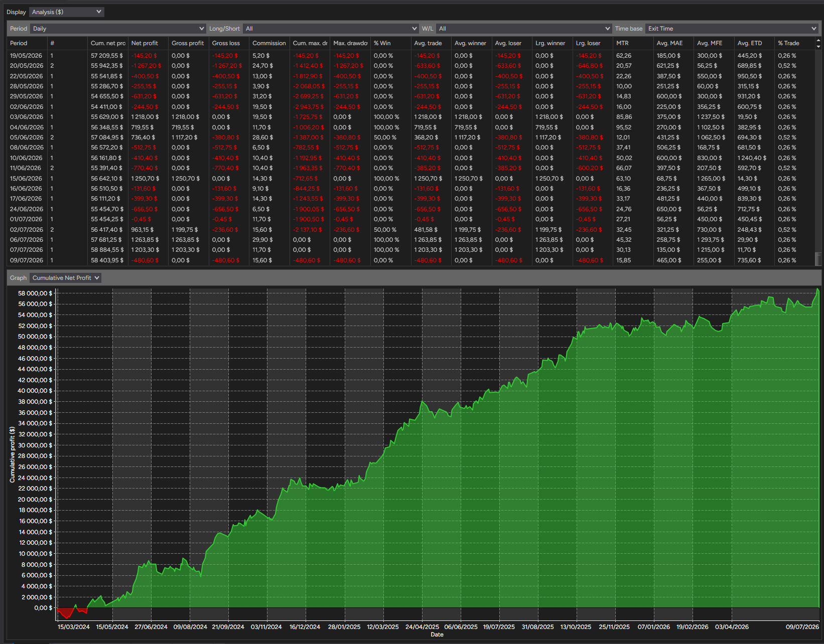Open the W/L filter dropdown
This screenshot has width=824, height=644.
point(523,29)
